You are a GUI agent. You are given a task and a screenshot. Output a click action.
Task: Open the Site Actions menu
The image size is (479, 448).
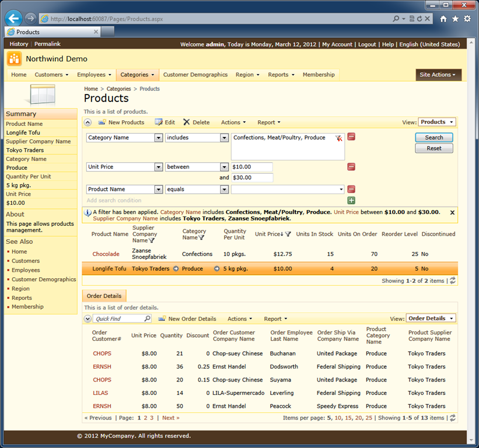[x=438, y=75]
